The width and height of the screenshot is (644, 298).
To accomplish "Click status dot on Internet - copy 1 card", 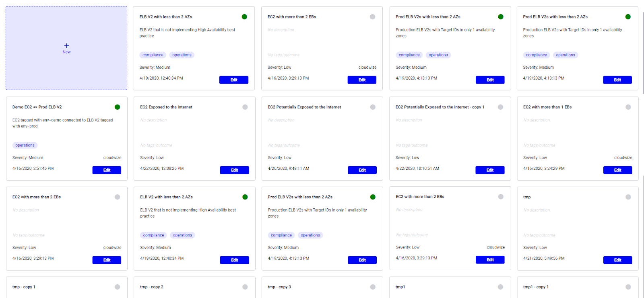I will [x=500, y=107].
